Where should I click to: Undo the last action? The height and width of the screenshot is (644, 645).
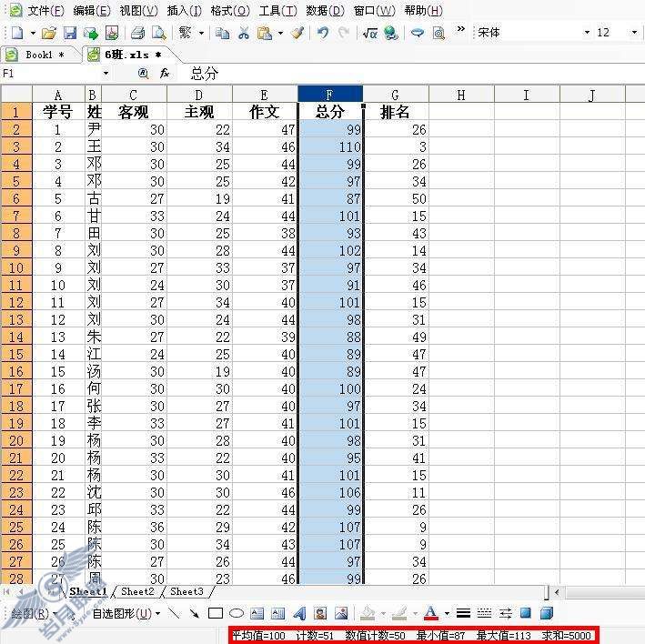(x=323, y=33)
